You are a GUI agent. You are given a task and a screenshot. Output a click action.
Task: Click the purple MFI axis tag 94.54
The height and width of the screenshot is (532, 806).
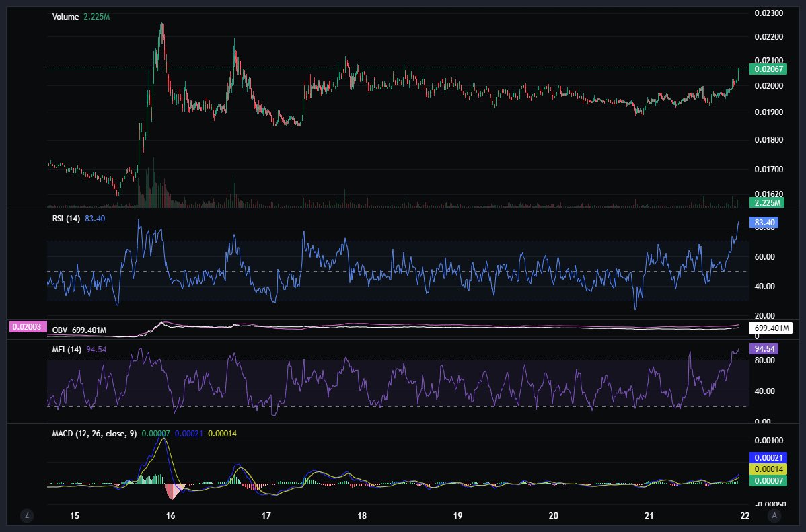click(x=764, y=349)
